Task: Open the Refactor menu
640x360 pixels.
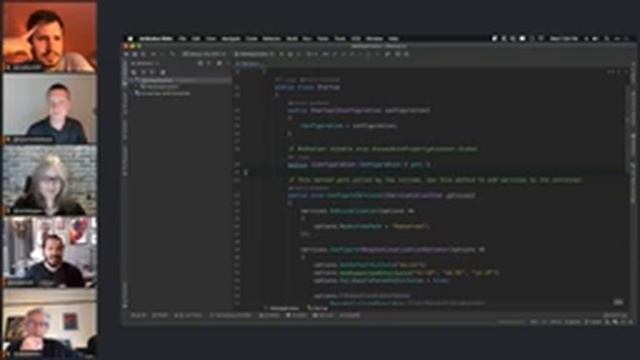Action: coord(271,38)
